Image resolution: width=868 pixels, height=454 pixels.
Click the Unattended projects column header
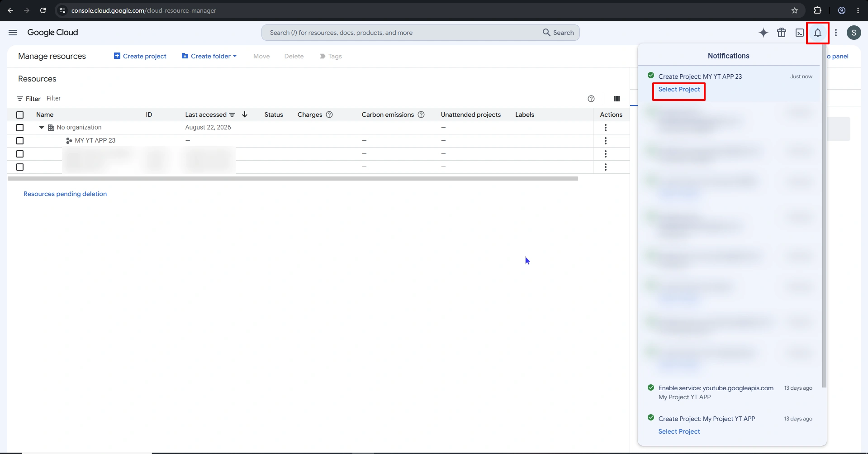coord(471,115)
